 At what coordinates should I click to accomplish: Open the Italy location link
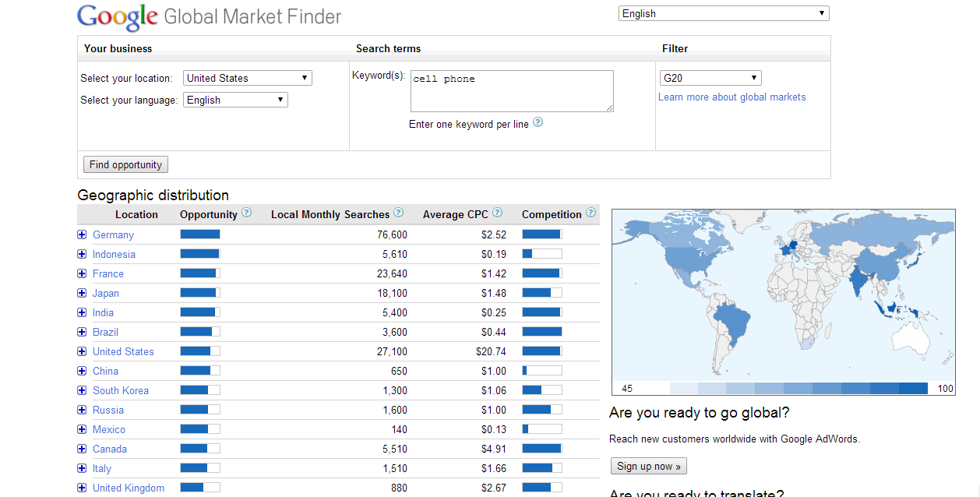tap(102, 468)
